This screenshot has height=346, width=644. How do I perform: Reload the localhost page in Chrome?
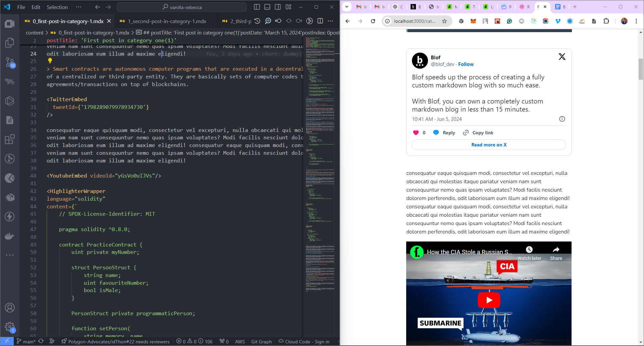(373, 21)
